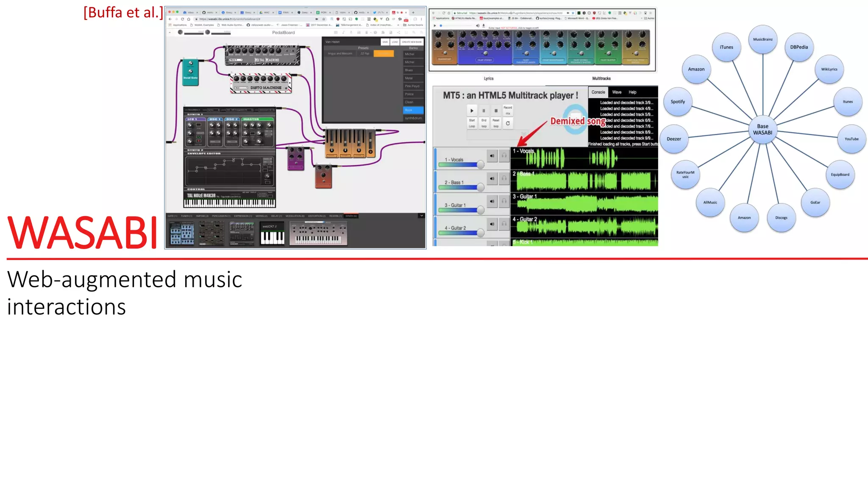Open the Console tab in MT5
This screenshot has height=488, width=868.
[598, 92]
